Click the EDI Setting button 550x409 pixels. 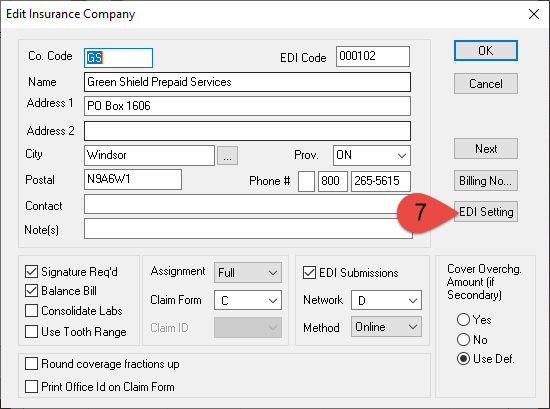click(x=485, y=212)
